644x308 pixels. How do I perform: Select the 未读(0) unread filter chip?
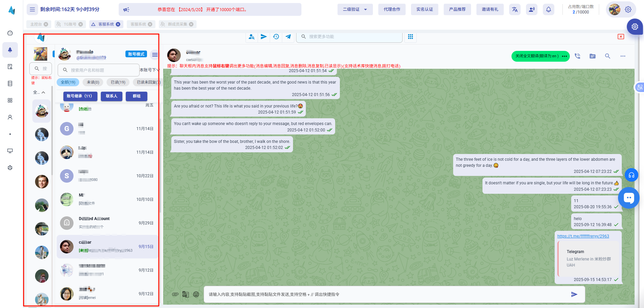(93, 82)
